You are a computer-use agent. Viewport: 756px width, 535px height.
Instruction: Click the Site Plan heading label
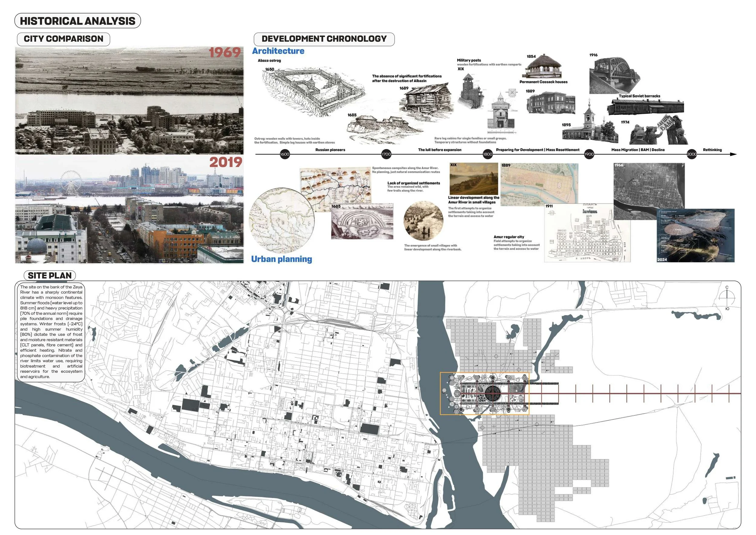point(50,275)
